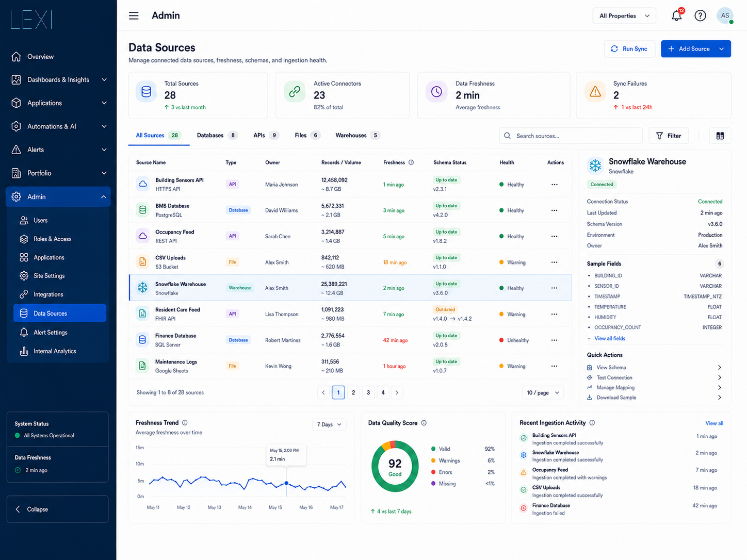Open All Properties dropdown
747x560 pixels.
[x=624, y=16]
